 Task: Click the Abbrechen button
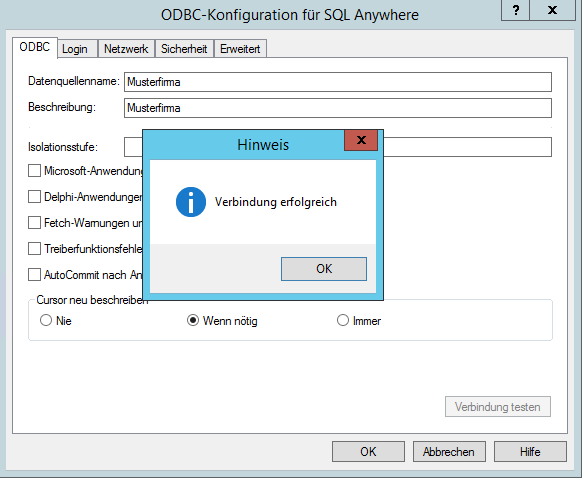[449, 452]
